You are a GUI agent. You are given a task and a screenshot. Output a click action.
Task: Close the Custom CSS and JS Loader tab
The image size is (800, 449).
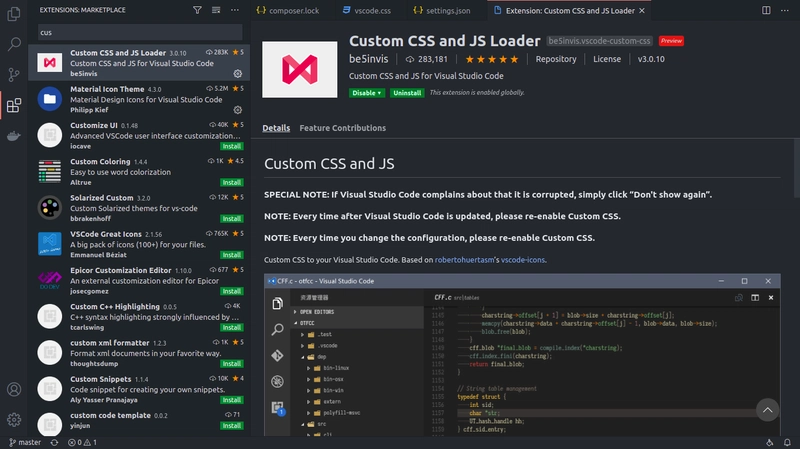point(642,11)
